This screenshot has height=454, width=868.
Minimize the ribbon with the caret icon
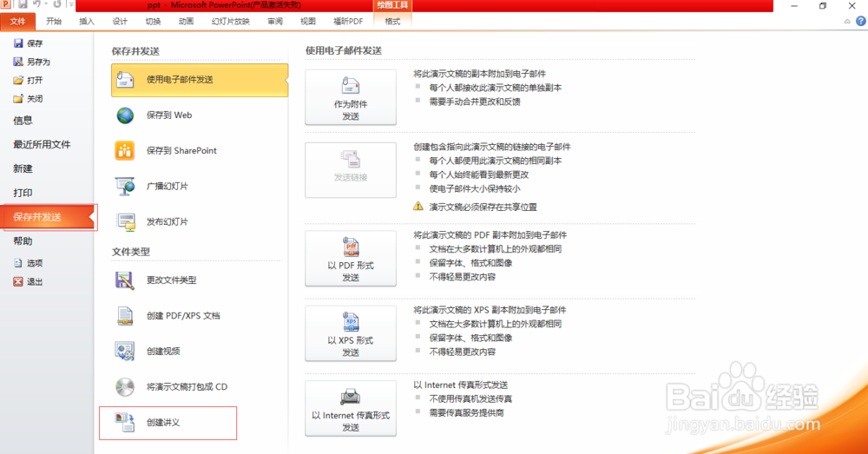(847, 22)
